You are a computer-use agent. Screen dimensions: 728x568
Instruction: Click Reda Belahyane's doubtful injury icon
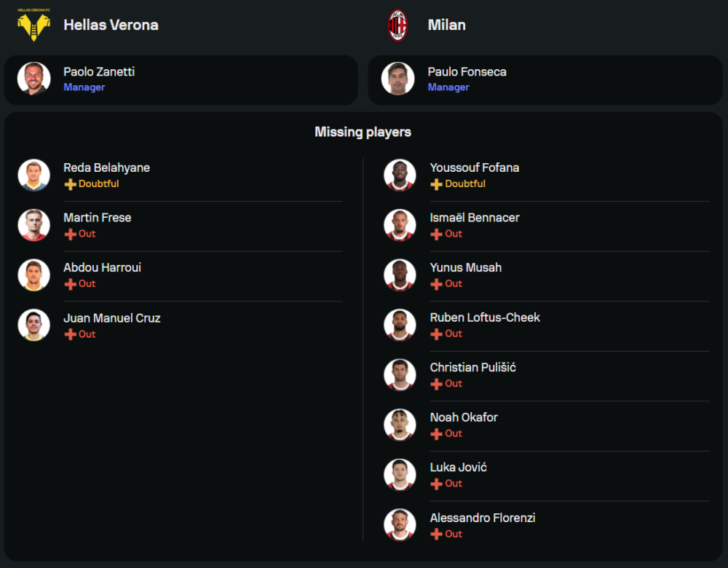70,184
